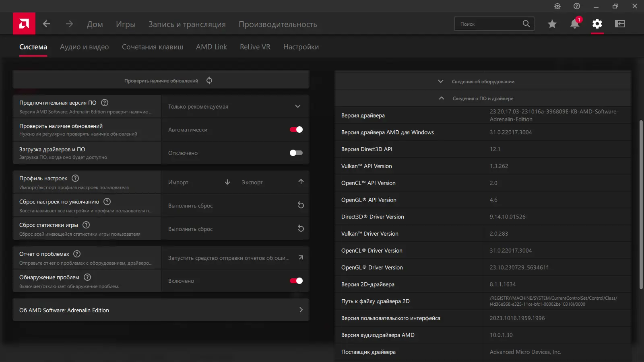The image size is (644, 362).
Task: Open the Производительность menu
Action: click(278, 25)
